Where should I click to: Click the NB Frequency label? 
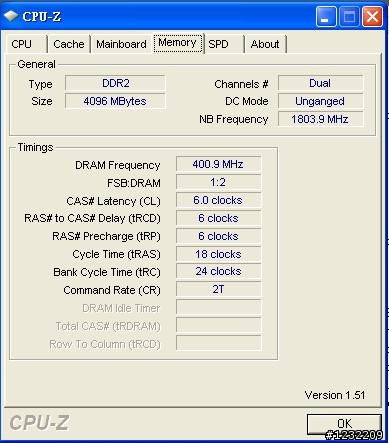point(234,119)
